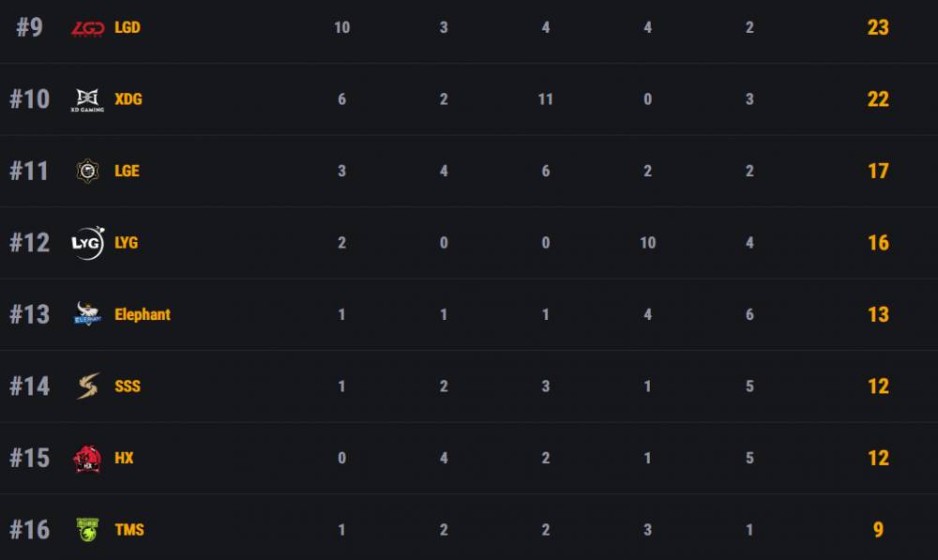Image resolution: width=938 pixels, height=560 pixels.
Task: Open the TMS team name link
Action: click(129, 530)
